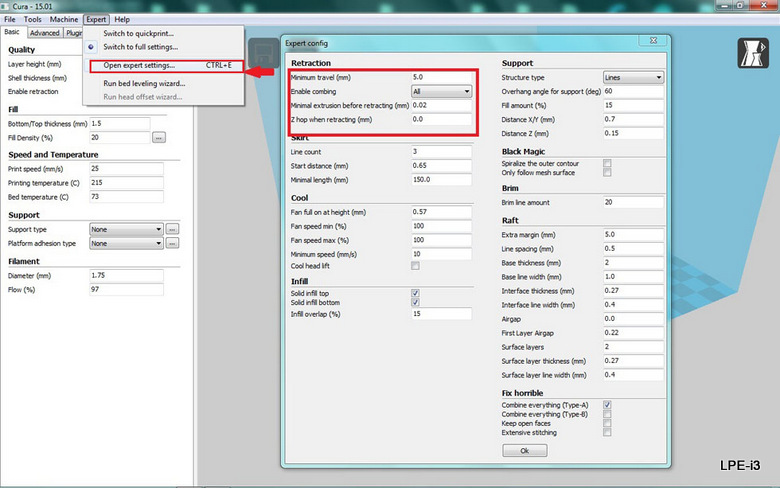Open the Structure type dropdown
This screenshot has width=780, height=488.
(x=633, y=77)
